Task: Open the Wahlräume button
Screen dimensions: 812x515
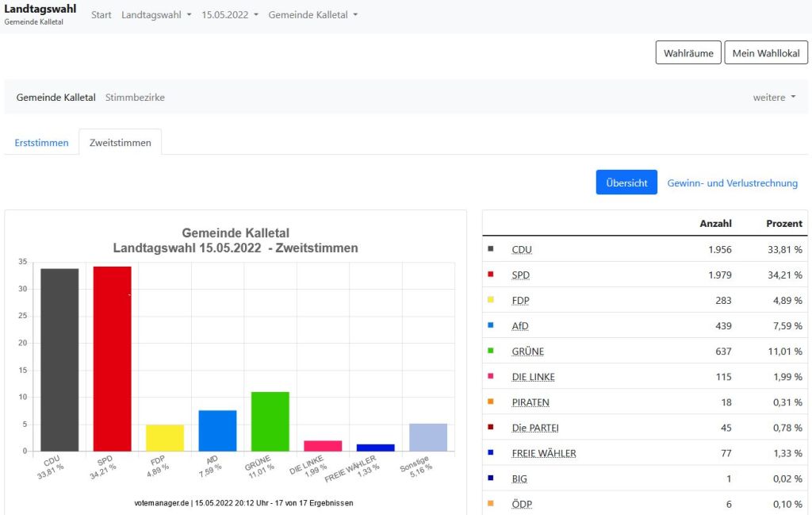Action: (x=688, y=53)
